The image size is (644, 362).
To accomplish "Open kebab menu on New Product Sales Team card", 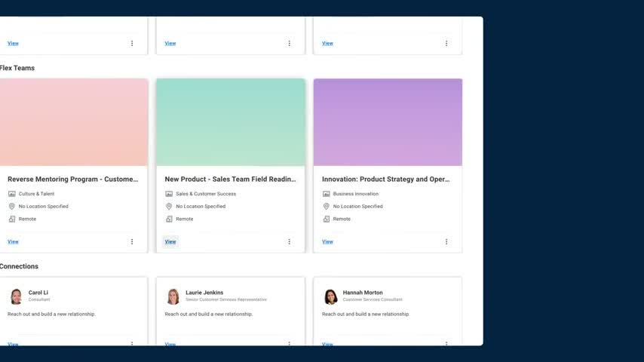I will [x=289, y=241].
